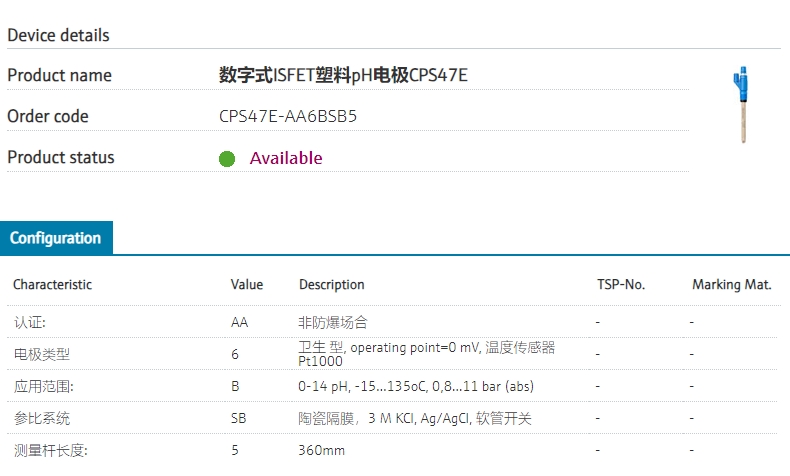This screenshot has height=476, width=790.
Task: Select the Configuration tab
Action: point(56,238)
